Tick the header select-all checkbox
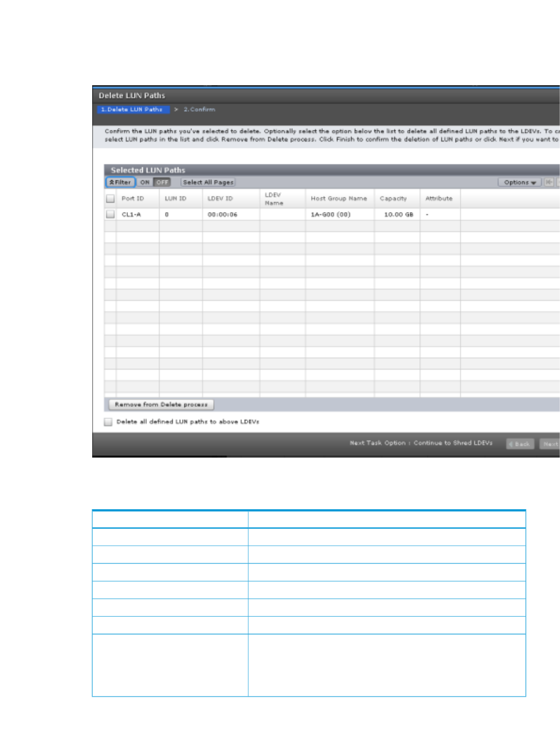The height and width of the screenshot is (746, 560). pyautogui.click(x=110, y=199)
